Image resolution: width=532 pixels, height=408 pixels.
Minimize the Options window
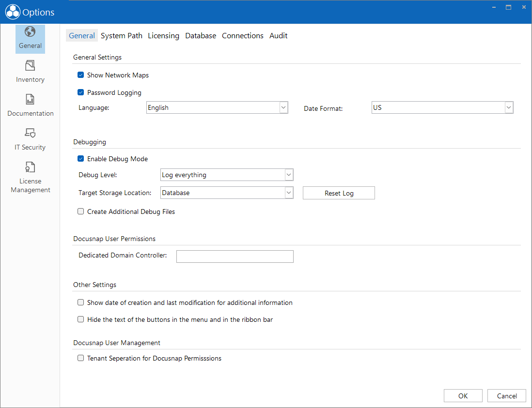[494, 7]
